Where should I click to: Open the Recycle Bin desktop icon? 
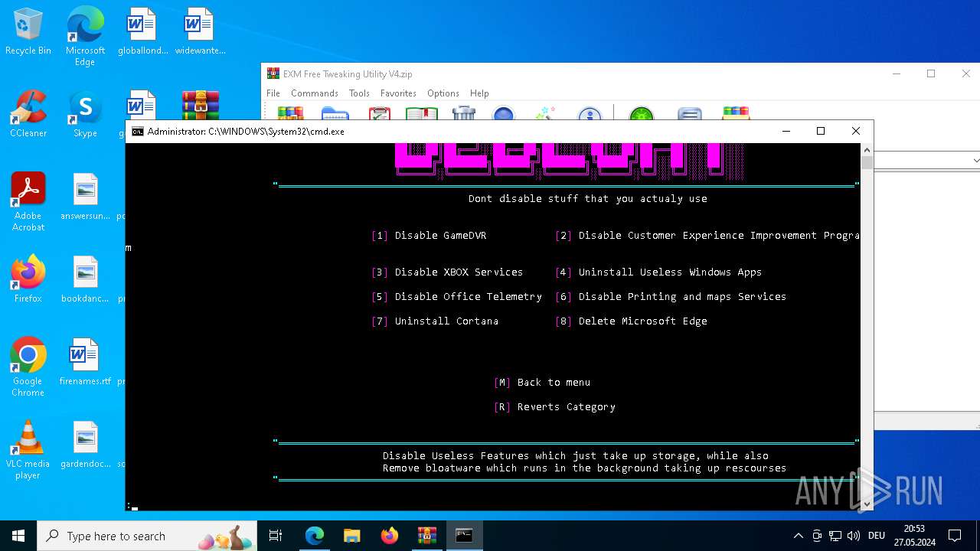[x=28, y=31]
